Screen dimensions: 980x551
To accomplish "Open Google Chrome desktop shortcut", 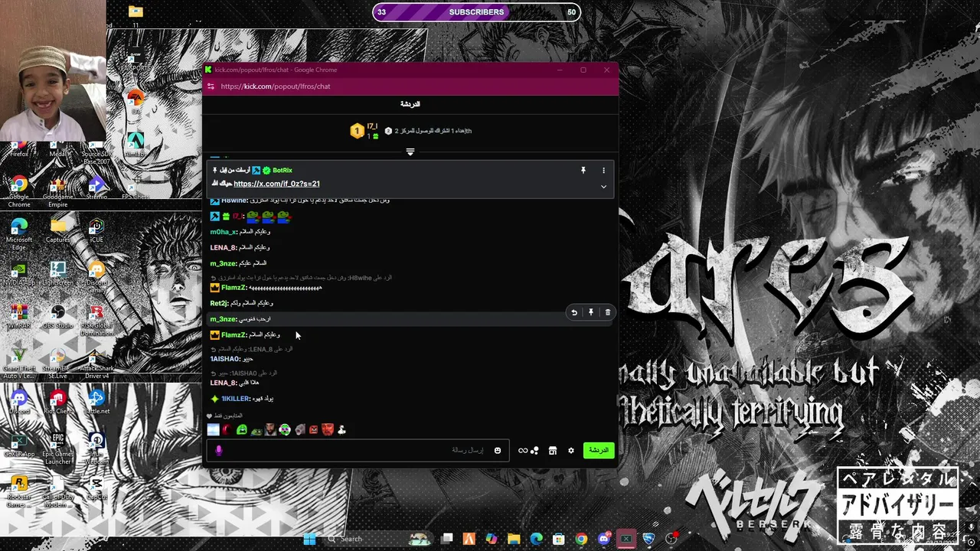I will tap(19, 191).
